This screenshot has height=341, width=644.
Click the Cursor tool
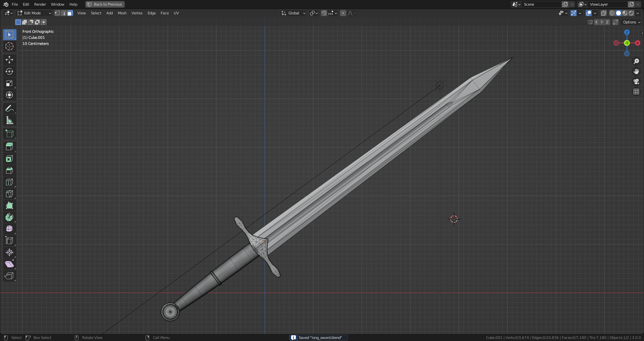coord(9,46)
